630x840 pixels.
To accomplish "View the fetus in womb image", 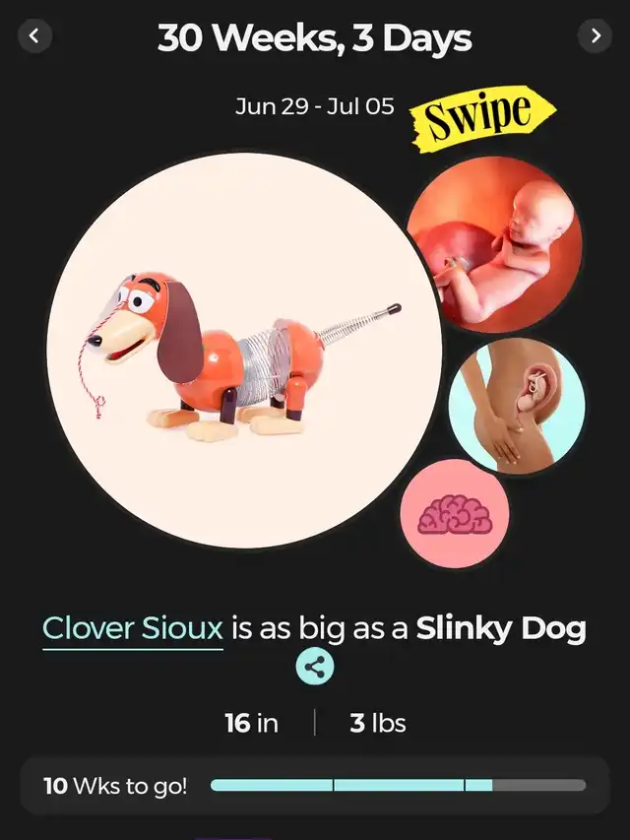I will coord(495,244).
